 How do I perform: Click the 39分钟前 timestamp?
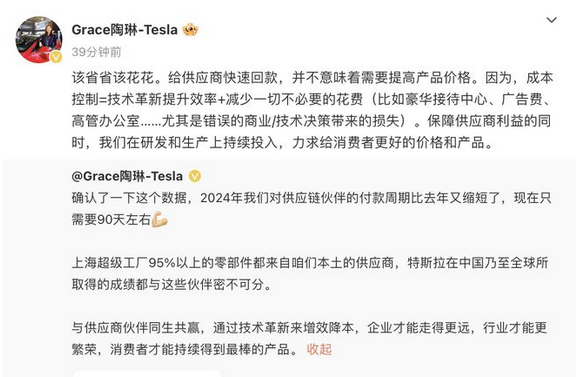(x=96, y=52)
